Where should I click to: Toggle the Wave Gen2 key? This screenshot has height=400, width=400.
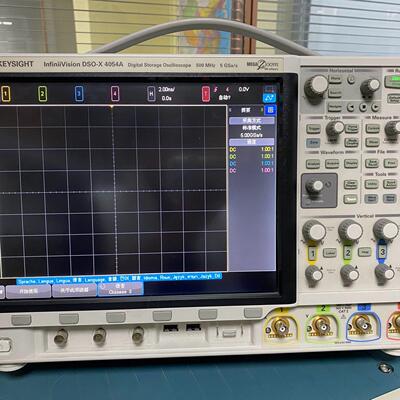click(x=390, y=199)
